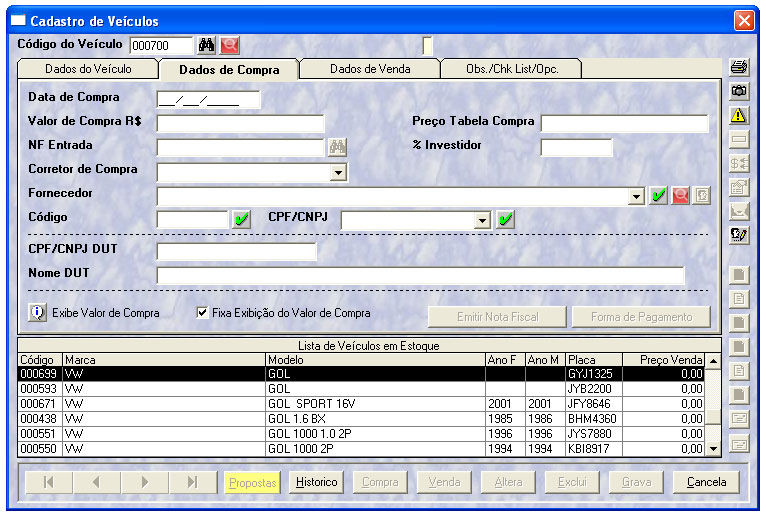
Task: Click the Código do Veículo field showing 000700
Action: point(161,46)
